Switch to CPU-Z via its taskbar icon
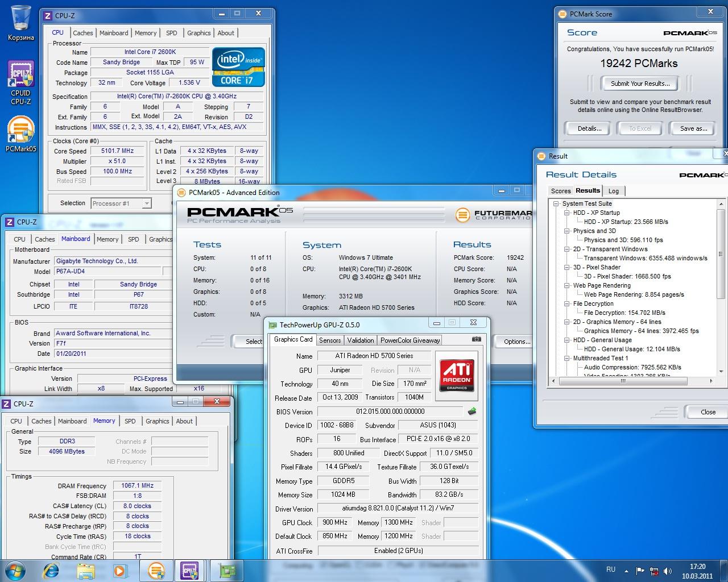This screenshot has height=582, width=728. pos(190,570)
